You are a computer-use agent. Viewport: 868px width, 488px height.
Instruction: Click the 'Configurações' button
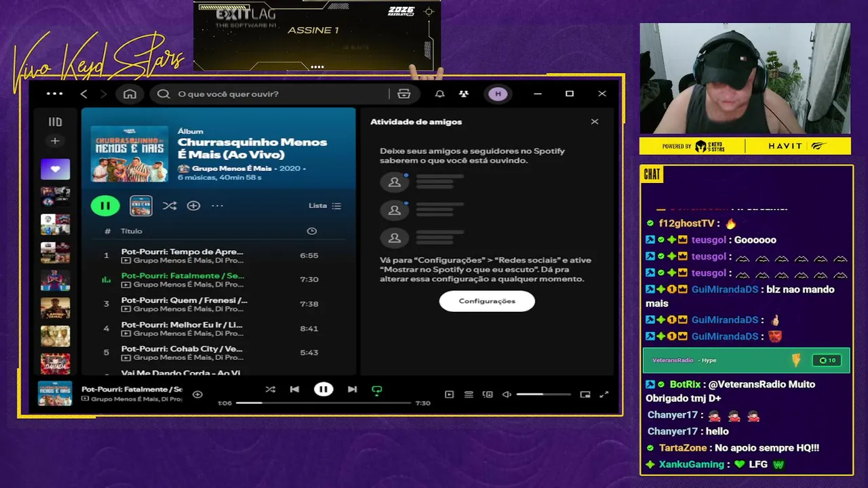click(487, 301)
